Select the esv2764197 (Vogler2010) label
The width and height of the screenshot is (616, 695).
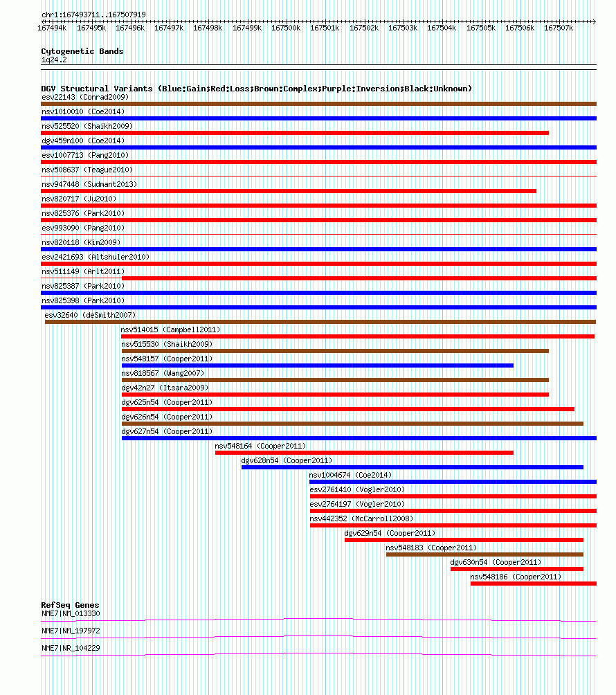pos(357,505)
